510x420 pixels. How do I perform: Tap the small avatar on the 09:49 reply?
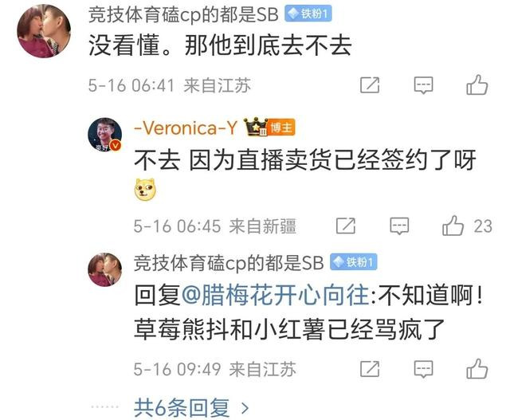[x=104, y=269]
